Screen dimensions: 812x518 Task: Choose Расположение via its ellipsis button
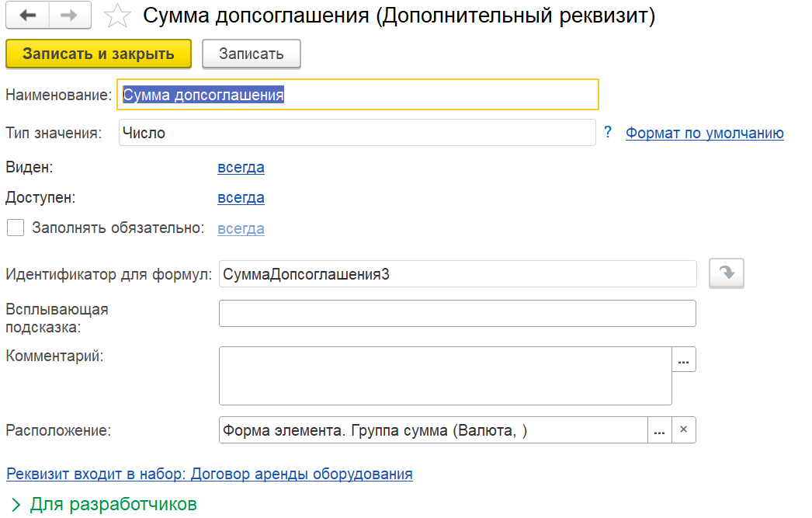659,430
